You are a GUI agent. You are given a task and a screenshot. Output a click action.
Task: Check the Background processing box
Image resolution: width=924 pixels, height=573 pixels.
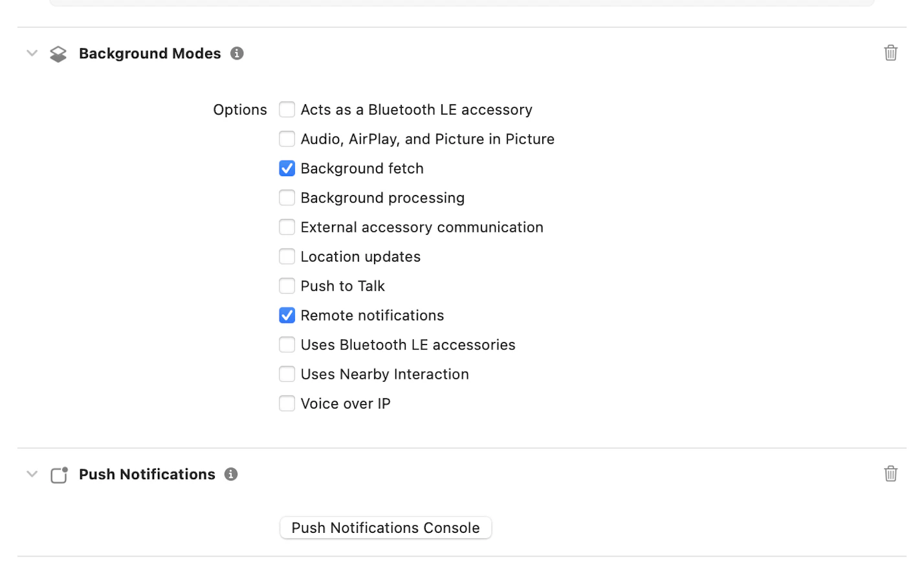pos(287,198)
